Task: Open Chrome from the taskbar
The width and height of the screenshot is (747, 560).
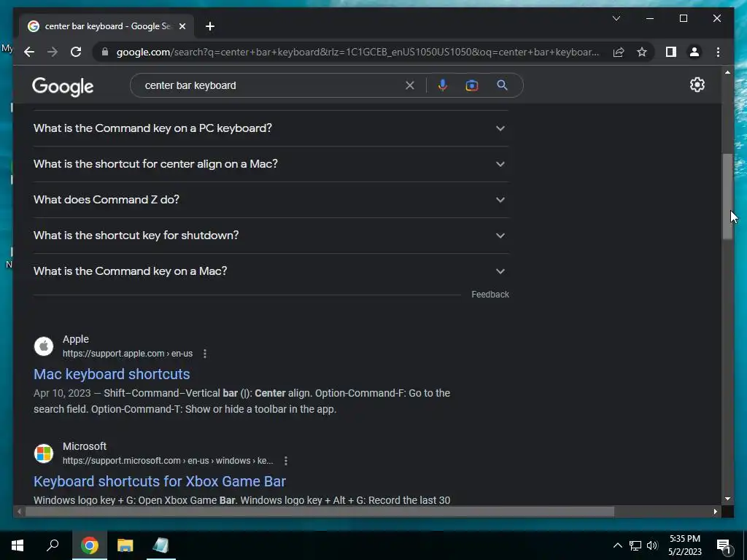Action: 89,545
